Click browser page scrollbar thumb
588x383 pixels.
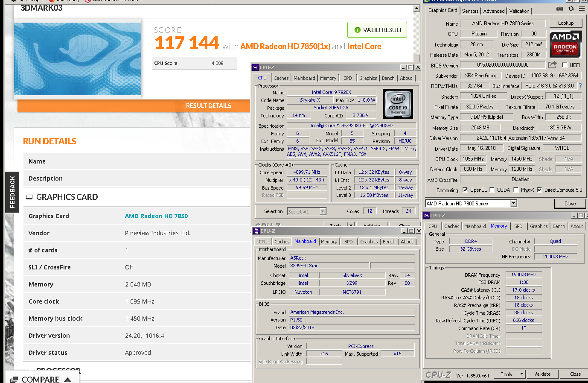(x=417, y=58)
